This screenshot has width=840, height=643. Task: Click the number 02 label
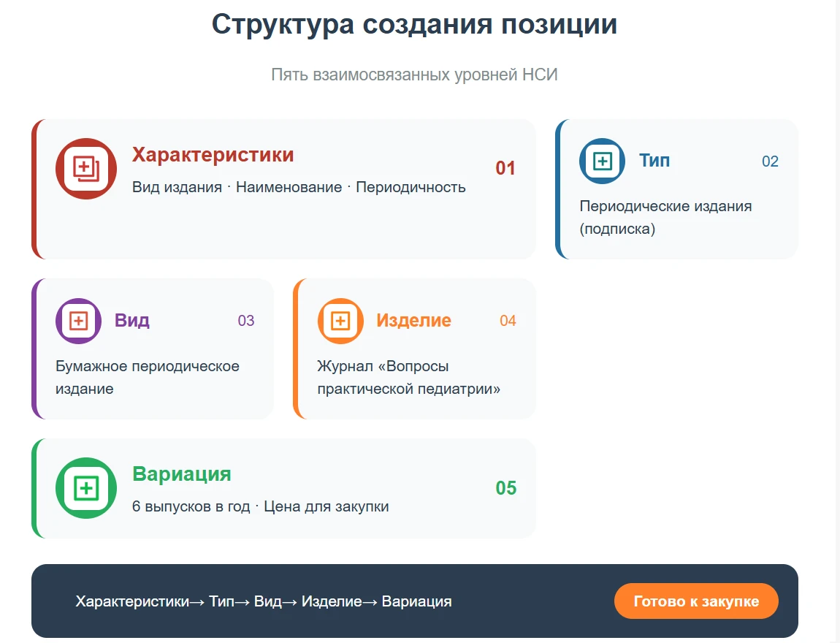[770, 161]
